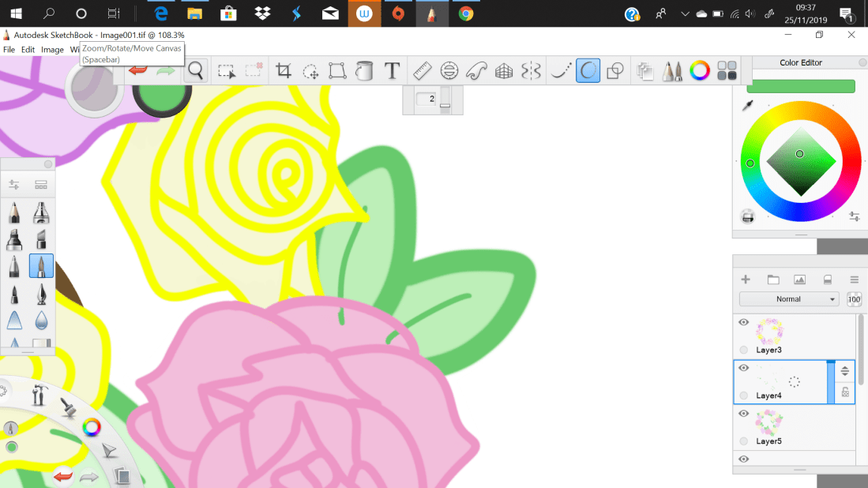The height and width of the screenshot is (488, 868).
Task: Select the Crop tool from the toolbar
Action: [x=282, y=70]
